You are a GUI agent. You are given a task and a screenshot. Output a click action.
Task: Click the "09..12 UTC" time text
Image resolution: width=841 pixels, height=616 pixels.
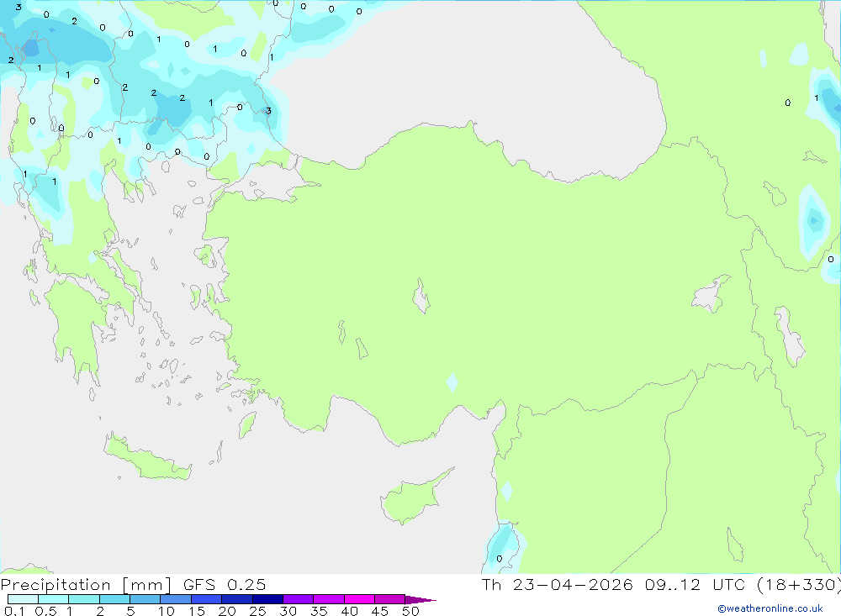(697, 584)
